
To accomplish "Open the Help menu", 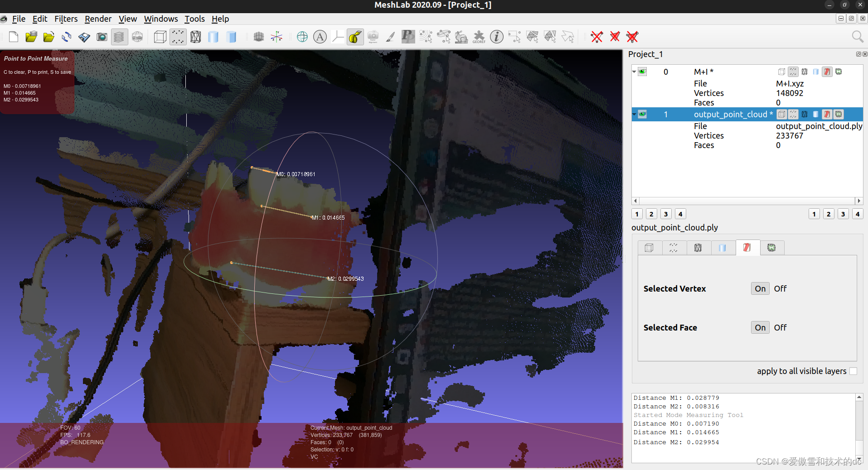I will point(220,19).
